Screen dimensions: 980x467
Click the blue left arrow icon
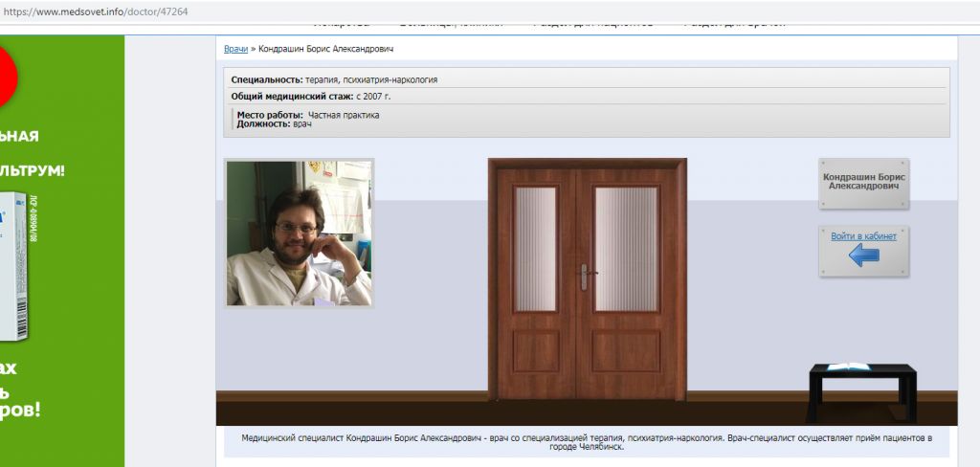click(x=863, y=255)
